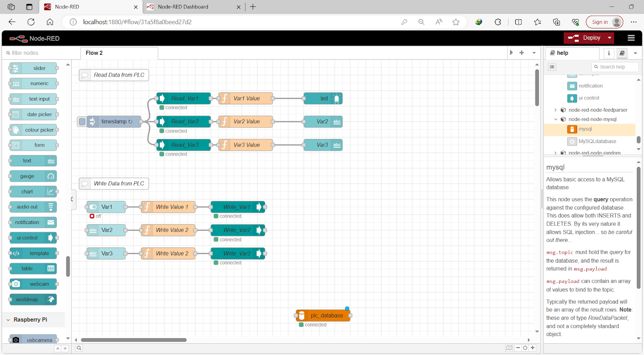Select the Read_Var2 node
644x355 pixels.
click(184, 122)
